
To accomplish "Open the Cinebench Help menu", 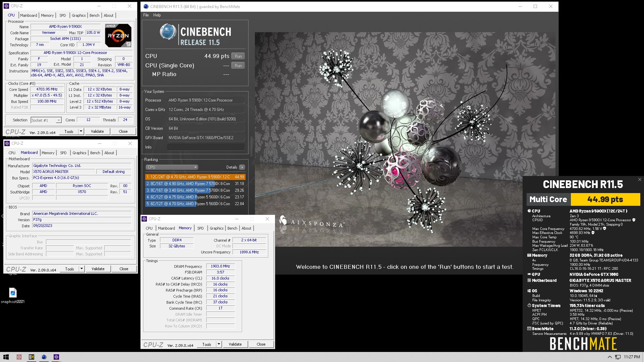I will [157, 15].
